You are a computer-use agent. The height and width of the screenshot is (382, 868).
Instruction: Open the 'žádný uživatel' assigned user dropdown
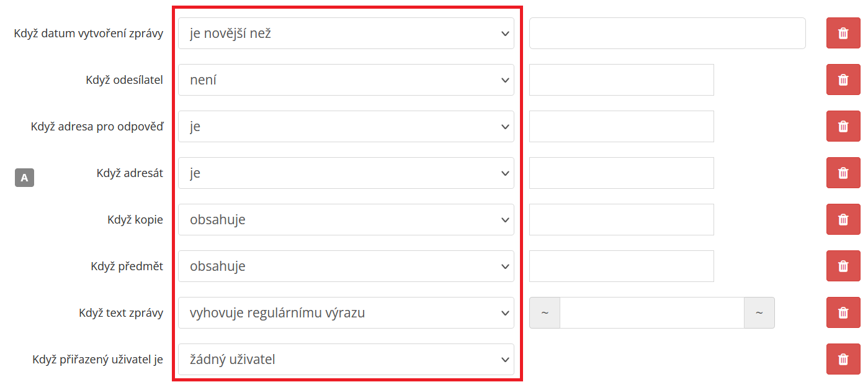click(346, 359)
